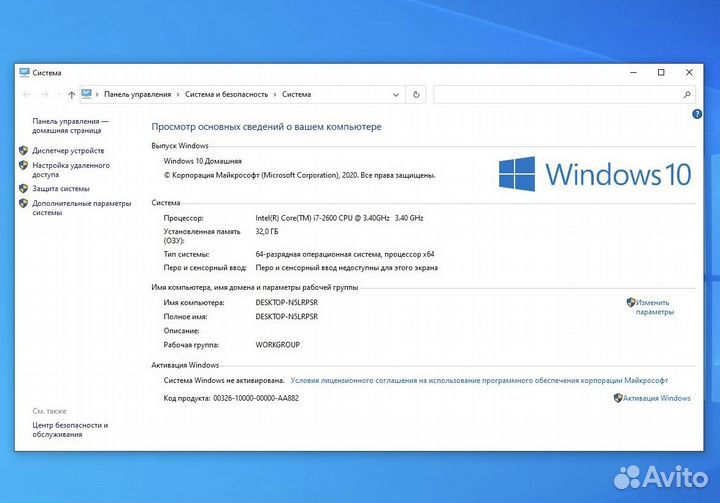Click the Активация Windows link

click(656, 398)
